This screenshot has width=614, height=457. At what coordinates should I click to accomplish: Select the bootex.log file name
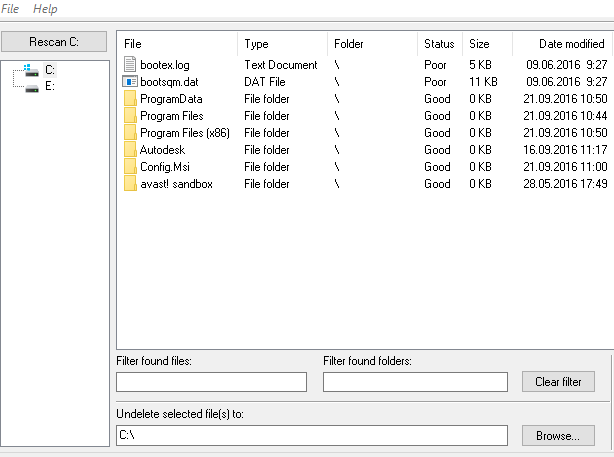[164, 65]
